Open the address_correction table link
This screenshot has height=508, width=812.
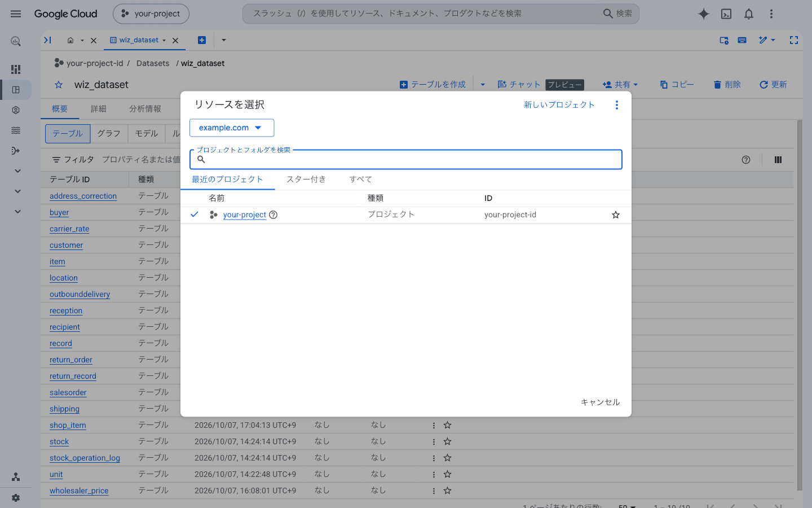tap(83, 196)
